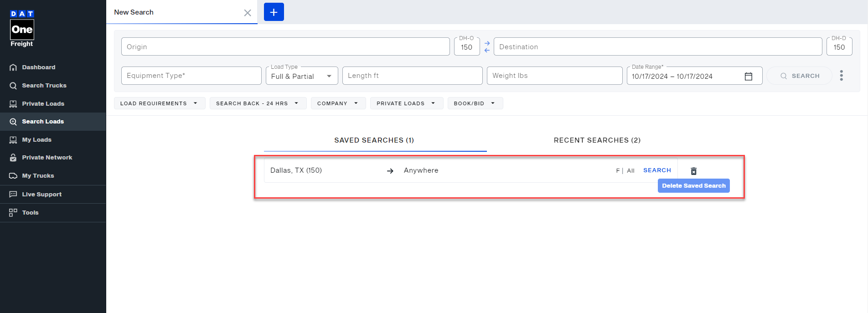The image size is (868, 313).
Task: Add a new search tab with plus button
Action: point(274,12)
